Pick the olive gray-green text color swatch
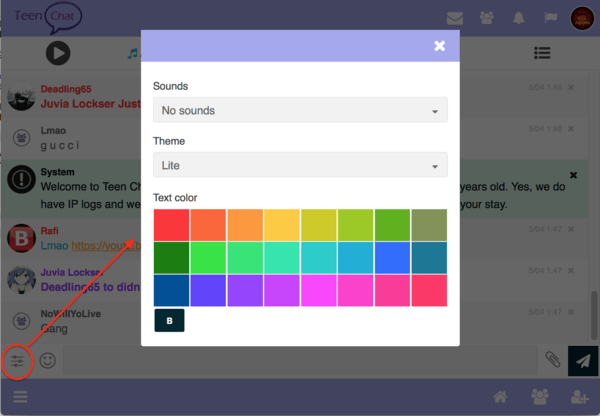Screen dimensions: 600x416 coord(429,225)
